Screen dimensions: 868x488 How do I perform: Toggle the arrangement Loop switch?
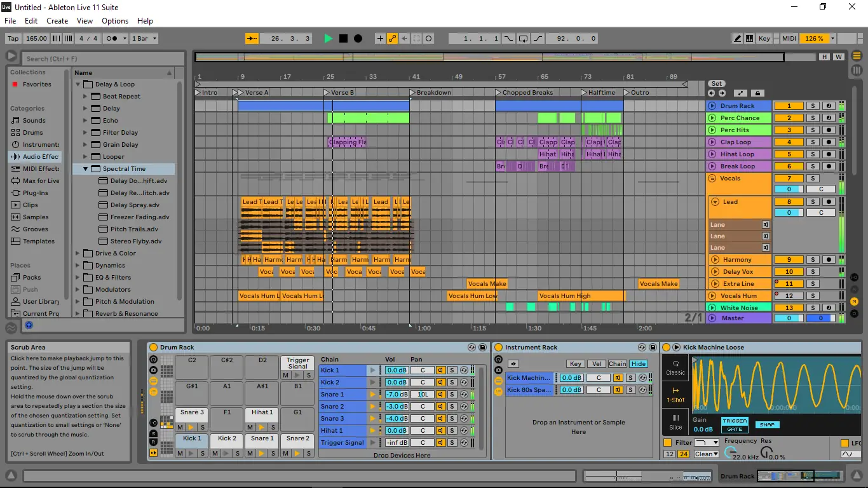click(523, 39)
